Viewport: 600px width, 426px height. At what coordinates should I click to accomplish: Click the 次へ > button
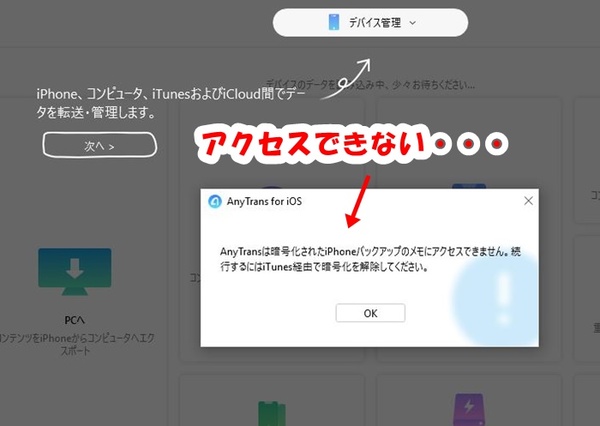tap(99, 145)
